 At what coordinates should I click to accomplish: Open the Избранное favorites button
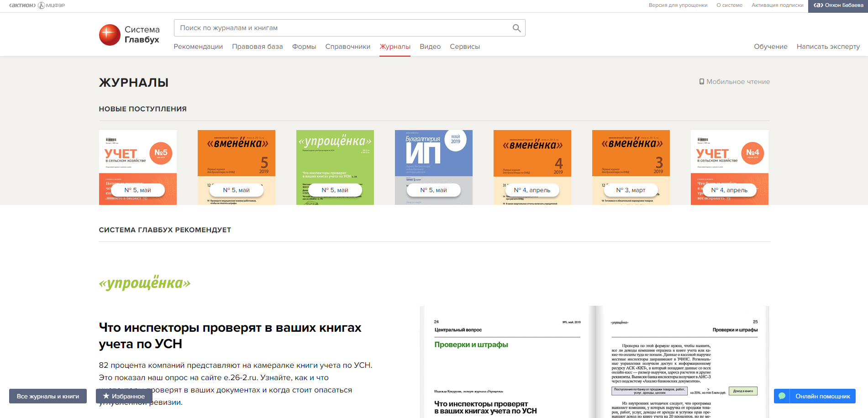click(124, 396)
